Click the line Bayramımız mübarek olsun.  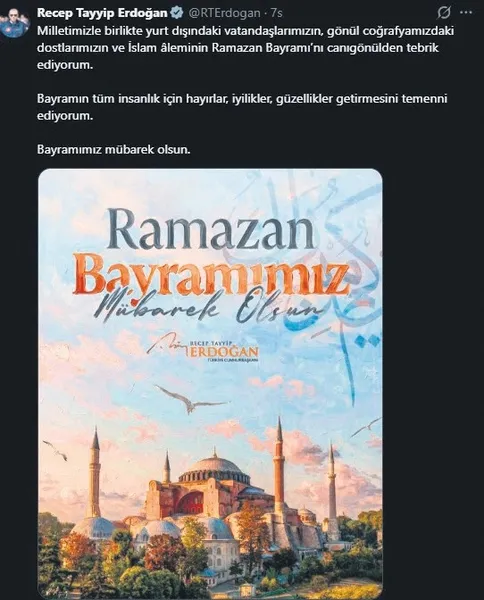coord(113,149)
